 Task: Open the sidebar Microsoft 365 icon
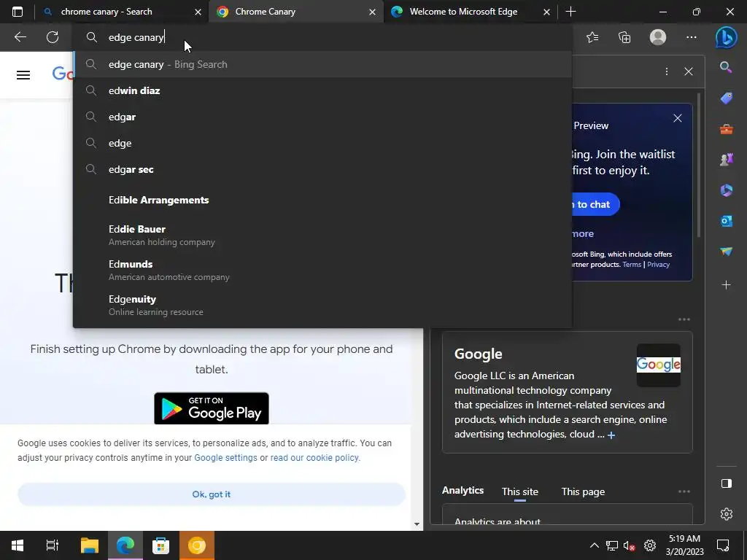coord(726,190)
